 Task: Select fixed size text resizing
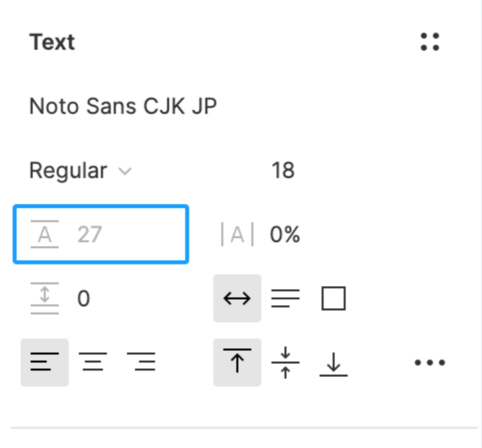pyautogui.click(x=333, y=298)
